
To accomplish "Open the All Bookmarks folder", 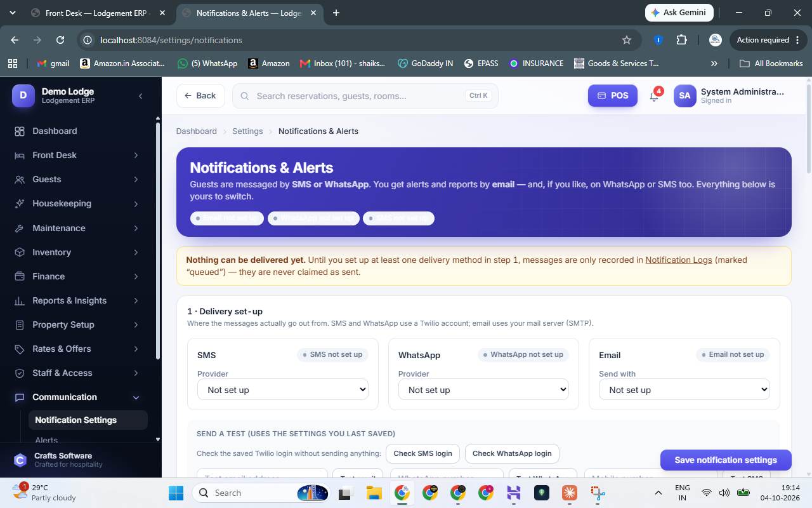I will (x=771, y=63).
